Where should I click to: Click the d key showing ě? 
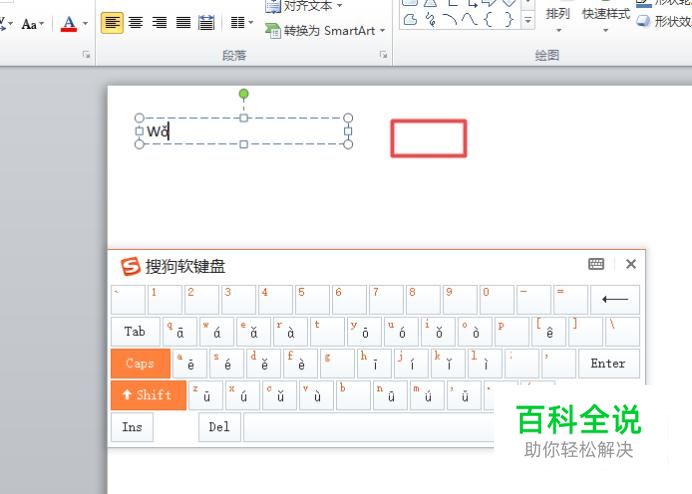tap(264, 363)
